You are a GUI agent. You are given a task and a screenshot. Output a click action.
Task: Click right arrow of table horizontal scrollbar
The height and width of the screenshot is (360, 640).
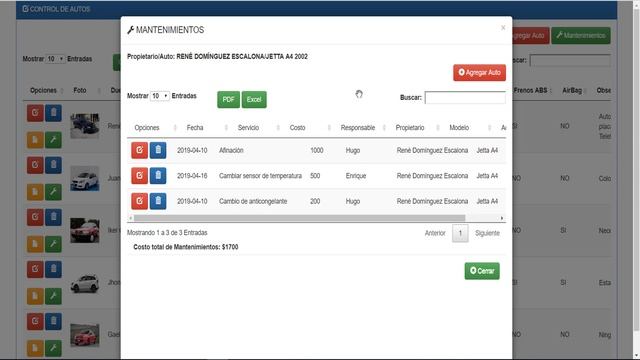tap(502, 218)
